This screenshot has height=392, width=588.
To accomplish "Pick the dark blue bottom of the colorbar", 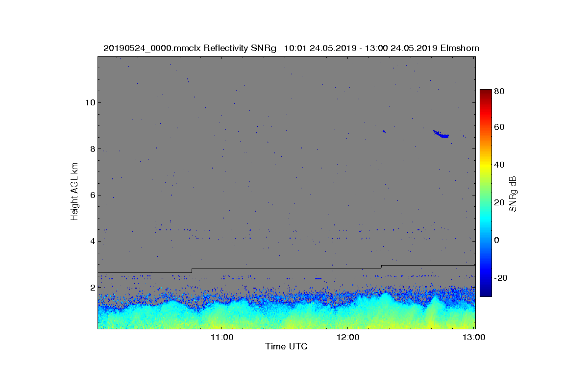I will coord(486,293).
